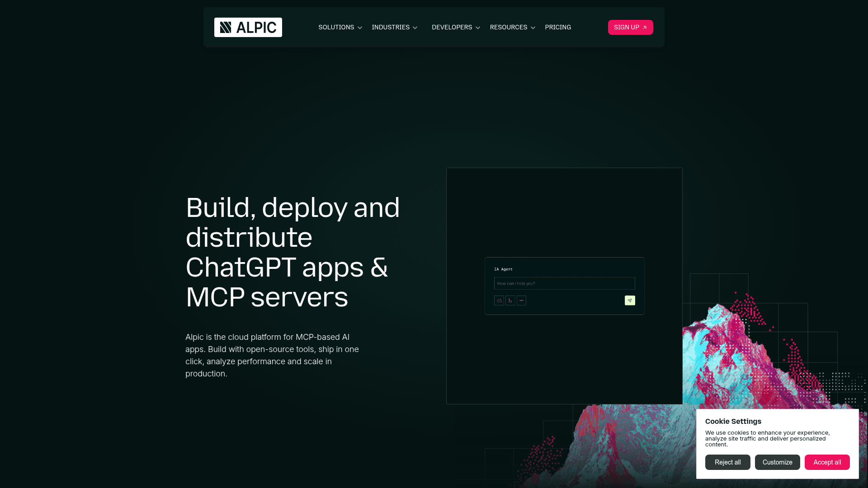Viewport: 868px width, 488px height.
Task: Click the 'IA Agent' label
Action: click(503, 269)
